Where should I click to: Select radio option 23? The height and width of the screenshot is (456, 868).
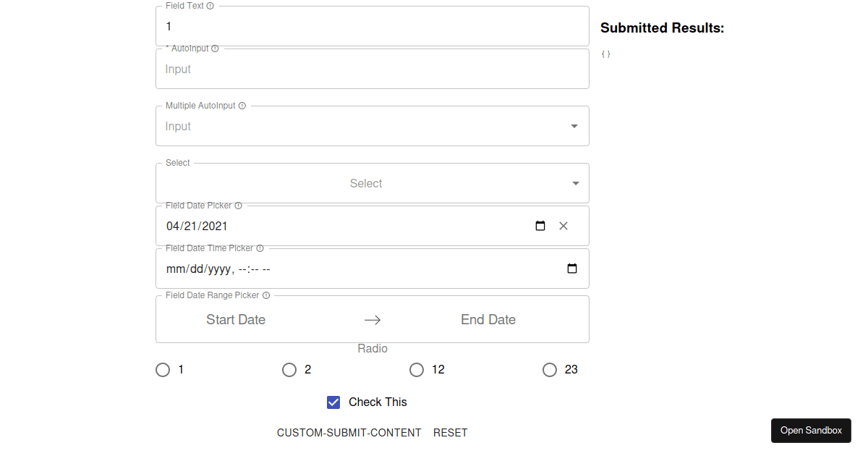click(550, 370)
